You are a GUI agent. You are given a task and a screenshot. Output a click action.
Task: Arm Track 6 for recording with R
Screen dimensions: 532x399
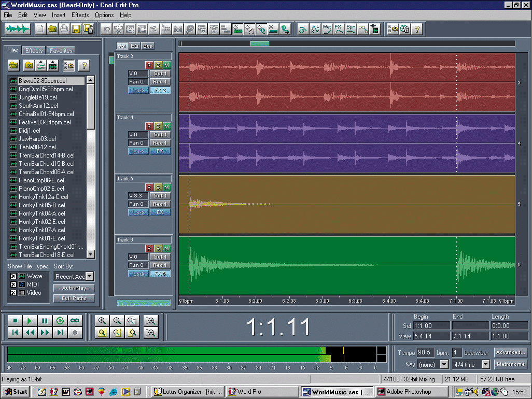pos(149,249)
